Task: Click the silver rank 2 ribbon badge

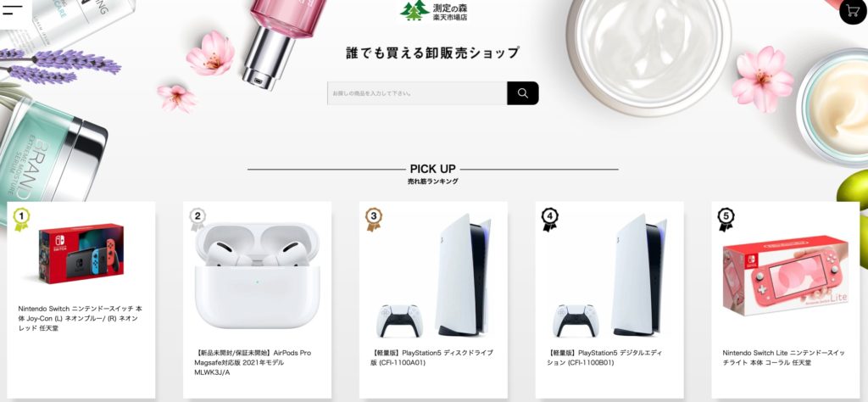Action: pyautogui.click(x=198, y=220)
